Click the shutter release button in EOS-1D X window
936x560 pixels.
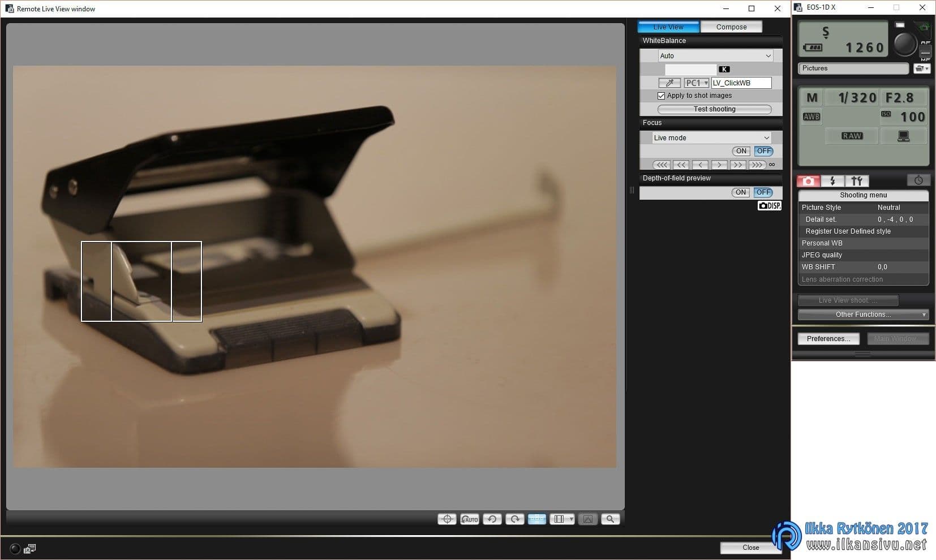[x=904, y=44]
